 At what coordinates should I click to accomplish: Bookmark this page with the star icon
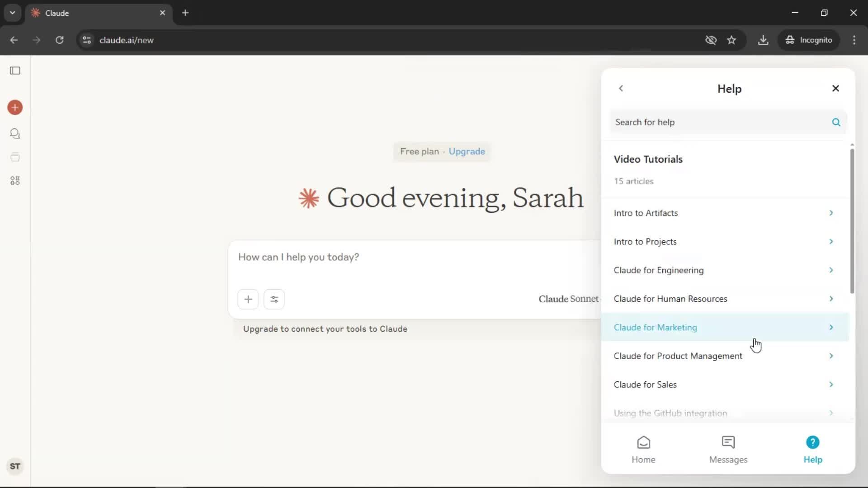pyautogui.click(x=731, y=40)
